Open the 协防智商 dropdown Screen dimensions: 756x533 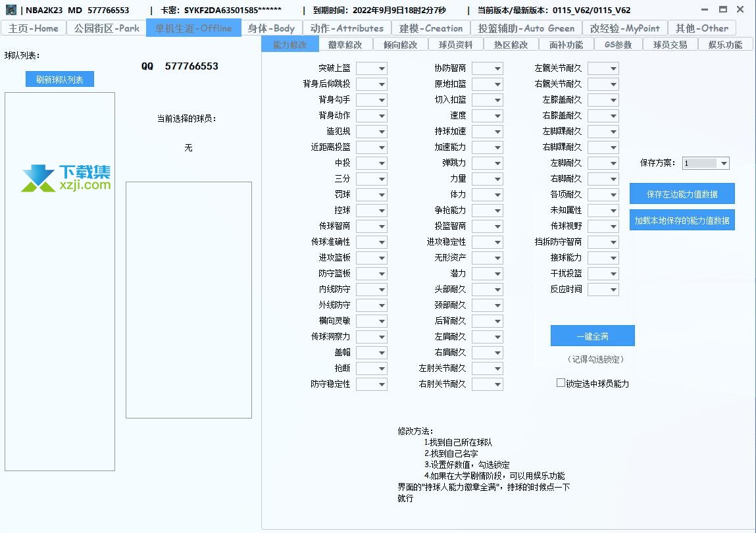click(x=488, y=68)
